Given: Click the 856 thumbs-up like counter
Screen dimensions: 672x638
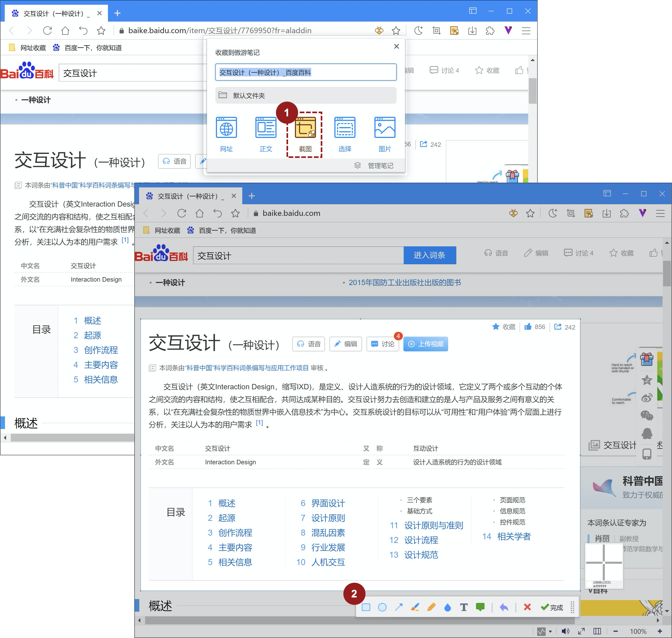Looking at the screenshot, I should point(535,326).
